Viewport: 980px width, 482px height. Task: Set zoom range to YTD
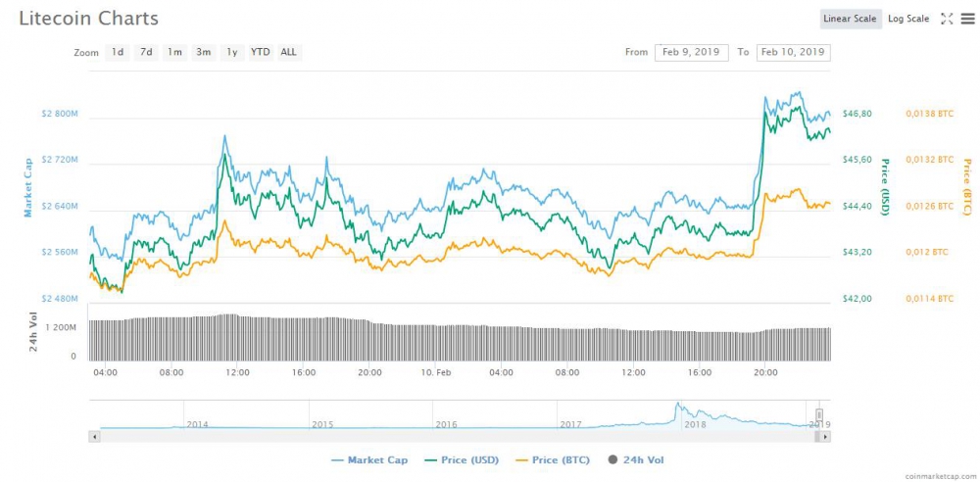pos(260,53)
